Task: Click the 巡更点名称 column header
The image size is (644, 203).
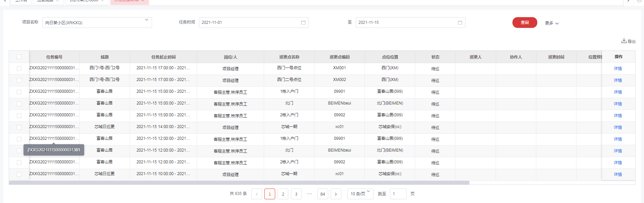Action: (x=289, y=57)
